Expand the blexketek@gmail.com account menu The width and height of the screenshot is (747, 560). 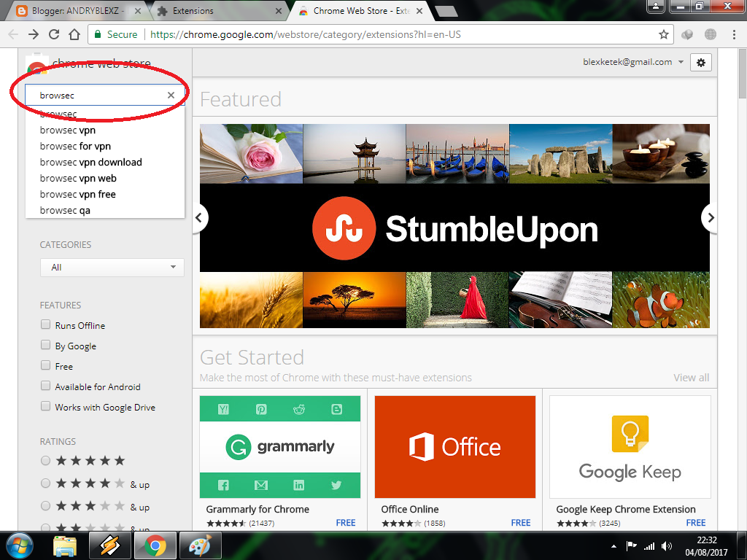point(633,62)
